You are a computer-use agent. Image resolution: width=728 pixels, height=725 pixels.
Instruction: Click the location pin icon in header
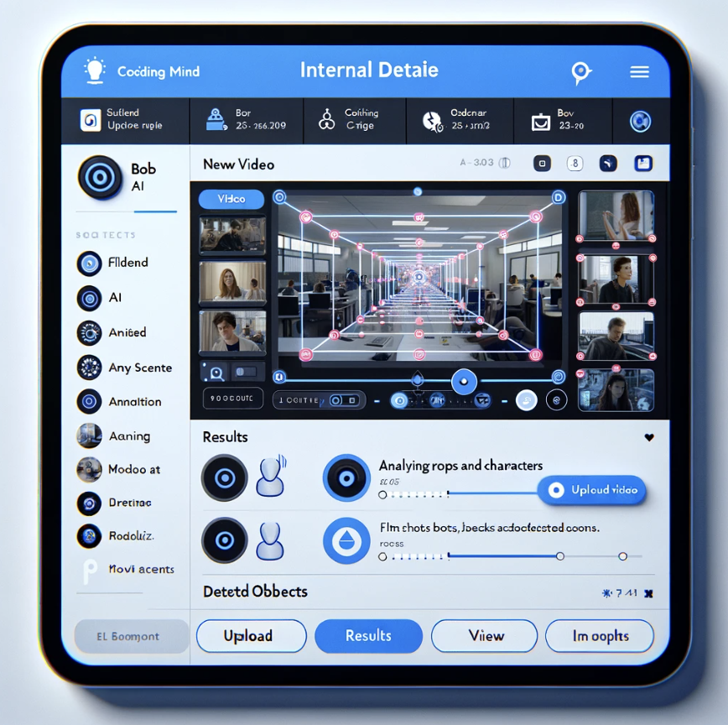coord(580,72)
